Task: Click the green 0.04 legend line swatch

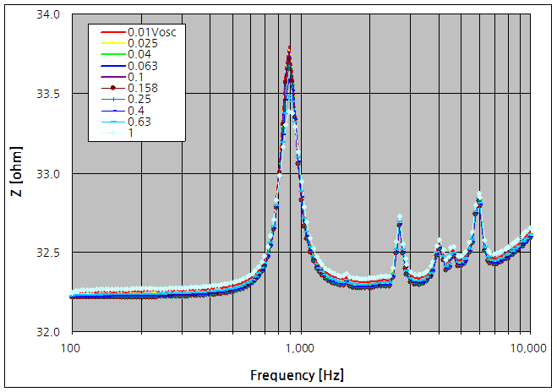Action: 113,54
